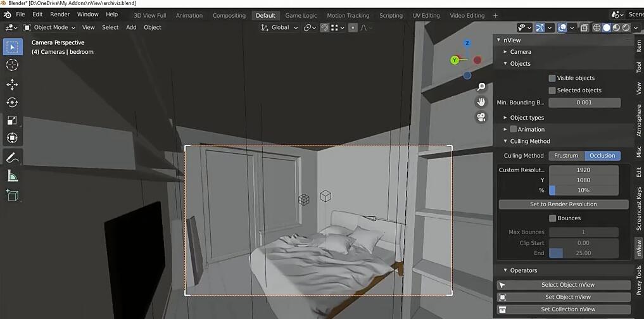Choose Frustrum culling method

coord(566,156)
